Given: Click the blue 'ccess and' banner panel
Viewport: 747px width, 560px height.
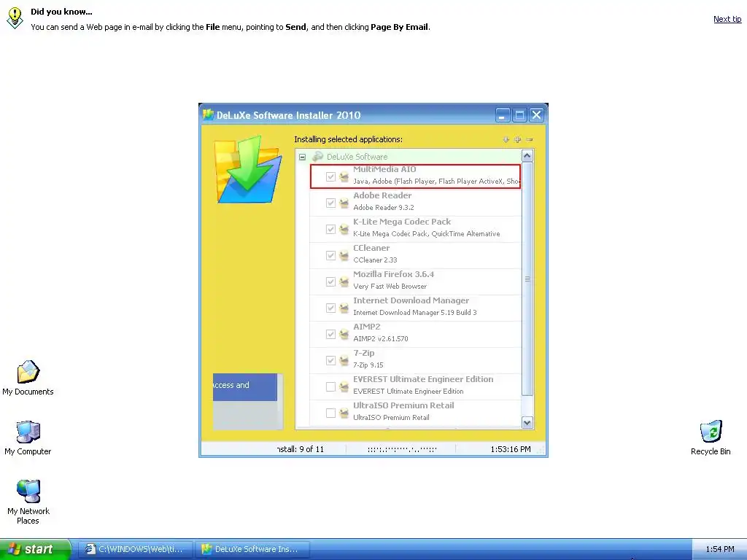Looking at the screenshot, I should (x=245, y=386).
